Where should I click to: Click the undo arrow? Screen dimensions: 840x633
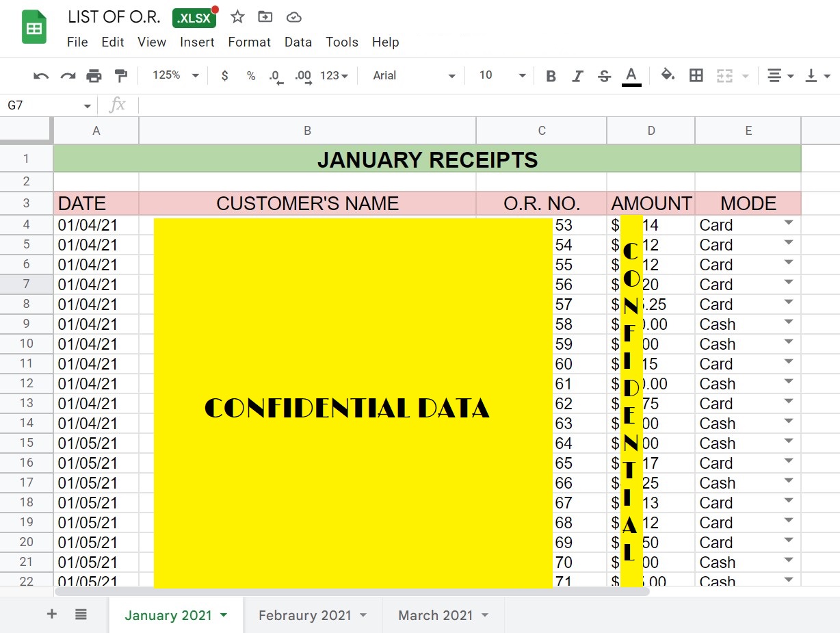[41, 76]
